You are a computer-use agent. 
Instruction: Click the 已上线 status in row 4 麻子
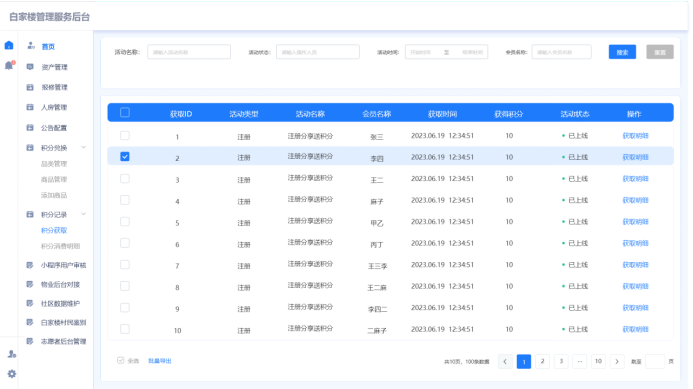[575, 200]
